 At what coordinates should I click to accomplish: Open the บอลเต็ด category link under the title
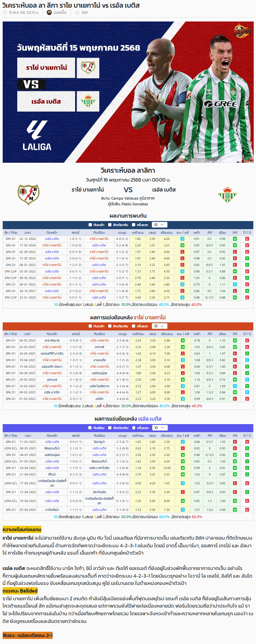(x=60, y=13)
